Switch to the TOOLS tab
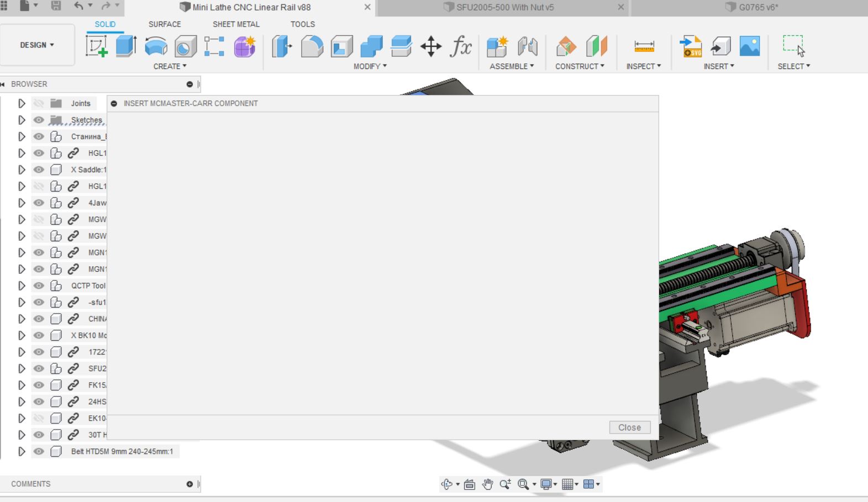The height and width of the screenshot is (502, 868). pos(303,24)
